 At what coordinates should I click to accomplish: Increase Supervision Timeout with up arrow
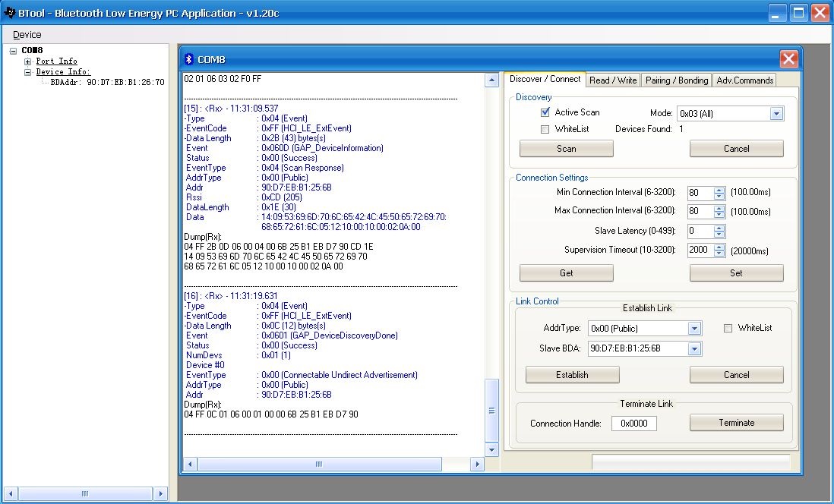(719, 247)
